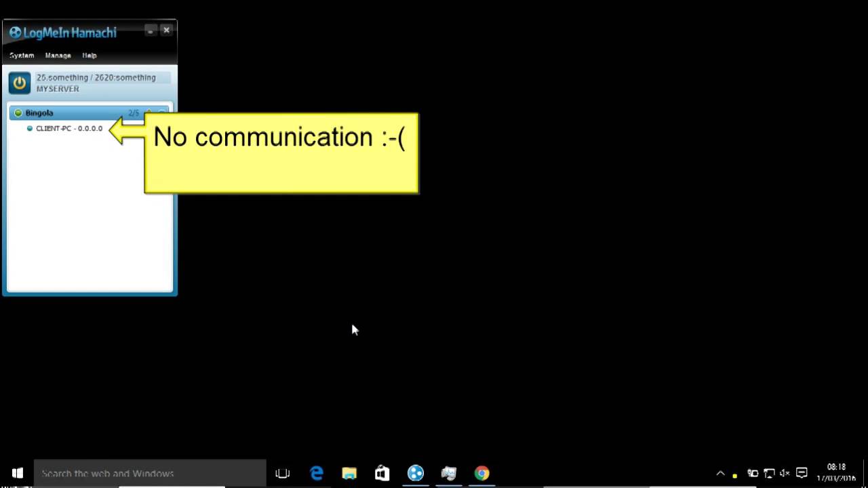
Task: Open the Action Center notifications icon
Action: (802, 473)
